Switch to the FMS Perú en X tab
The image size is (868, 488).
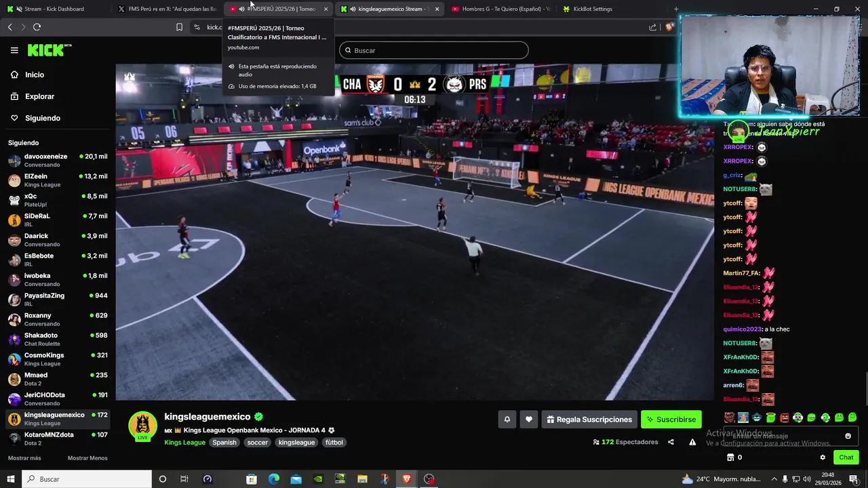coord(167,9)
